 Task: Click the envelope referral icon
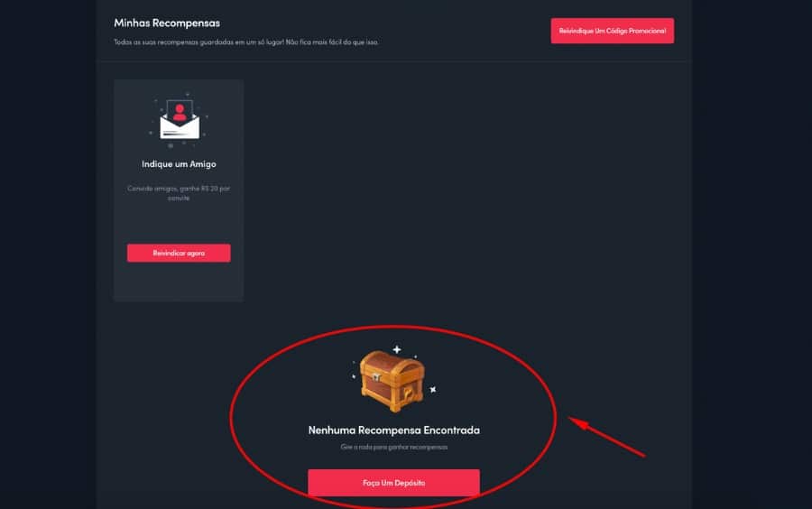point(180,120)
